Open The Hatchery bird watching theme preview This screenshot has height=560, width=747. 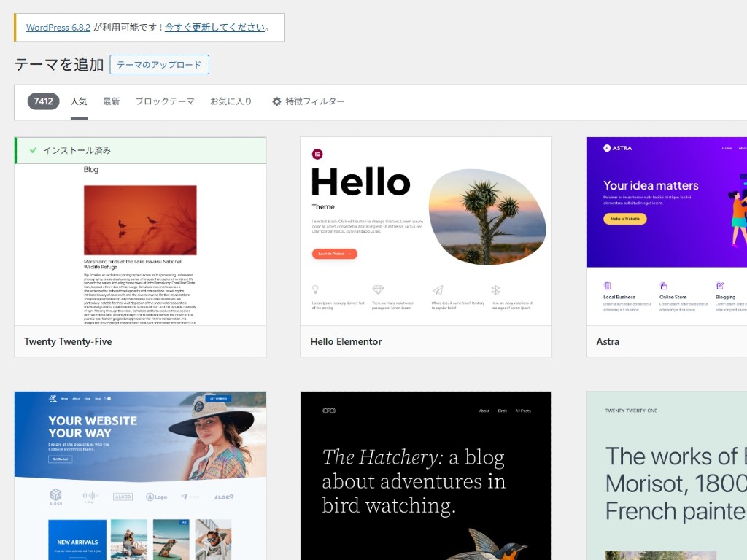point(426,475)
